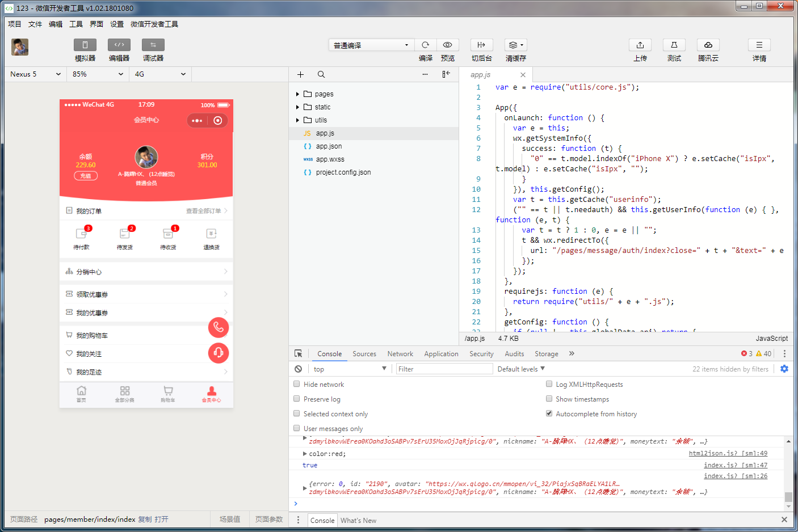This screenshot has width=798, height=532.
Task: Enable Log XMLHttpRequests checkbox
Action: pos(549,384)
